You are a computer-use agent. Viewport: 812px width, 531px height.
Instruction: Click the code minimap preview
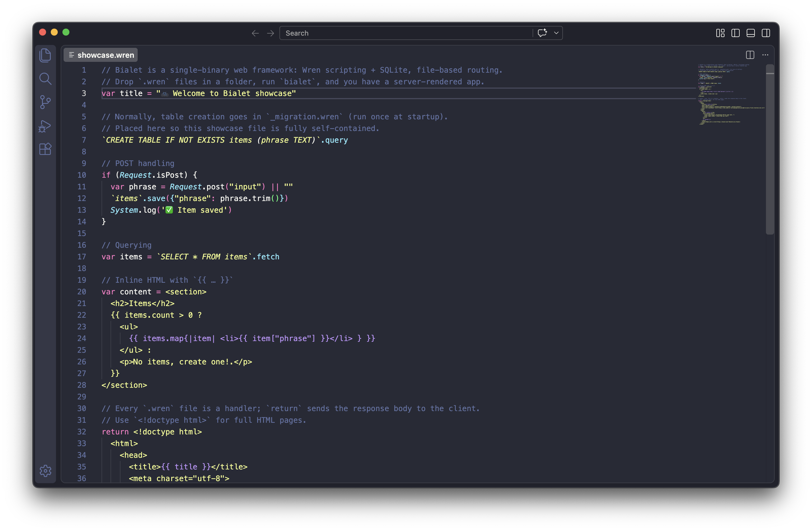click(731, 94)
